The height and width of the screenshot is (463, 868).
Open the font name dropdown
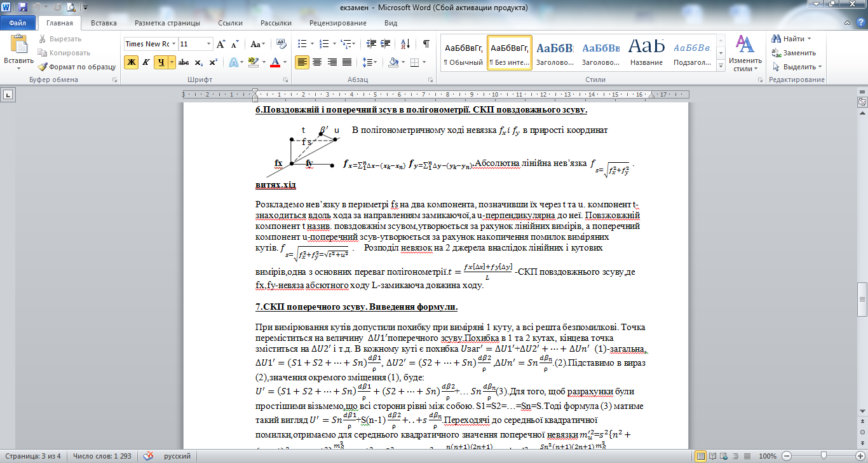coord(173,44)
